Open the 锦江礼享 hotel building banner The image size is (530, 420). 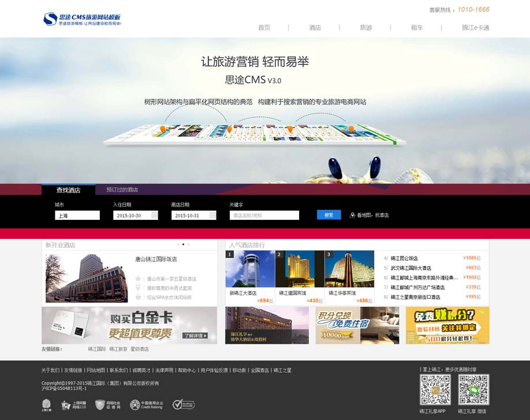click(267, 325)
